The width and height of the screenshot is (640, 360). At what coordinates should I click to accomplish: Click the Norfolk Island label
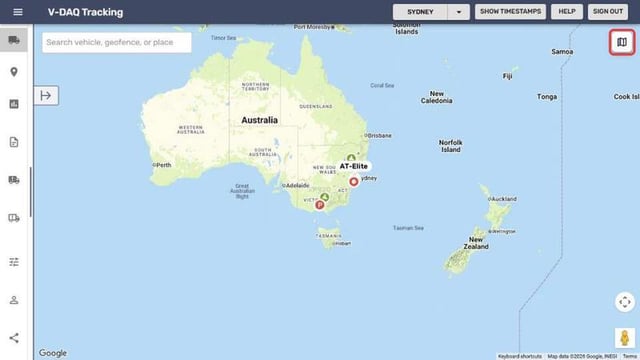(x=451, y=146)
